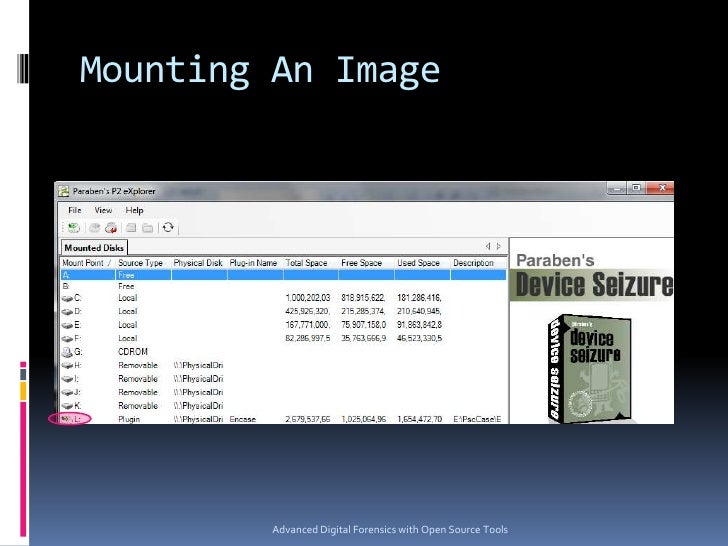728x546 pixels.
Task: Sort by Used Space column header
Action: (422, 263)
